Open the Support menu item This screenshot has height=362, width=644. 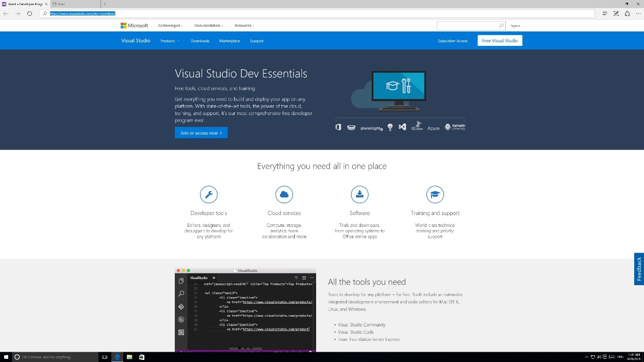pyautogui.click(x=257, y=41)
